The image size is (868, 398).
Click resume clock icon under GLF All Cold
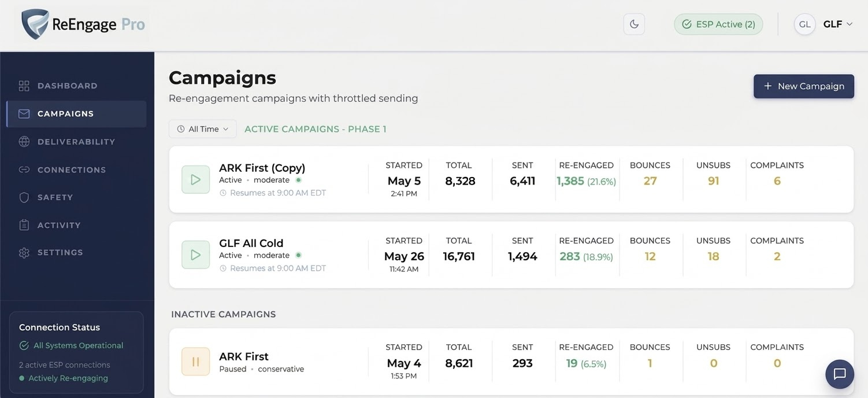[x=223, y=268]
